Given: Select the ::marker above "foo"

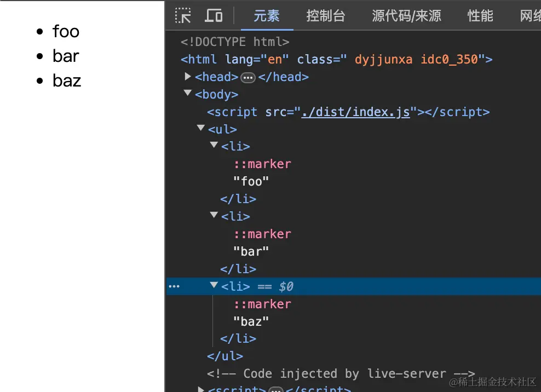Looking at the screenshot, I should click(x=262, y=164).
